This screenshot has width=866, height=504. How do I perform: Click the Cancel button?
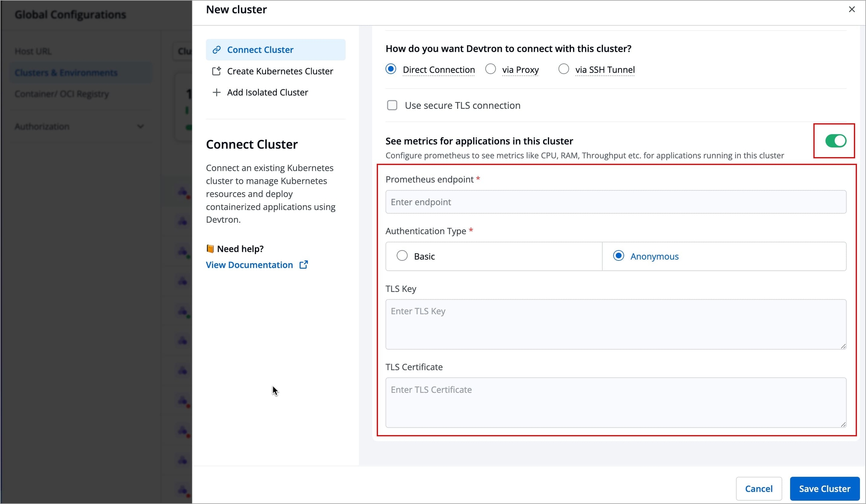pos(759,489)
